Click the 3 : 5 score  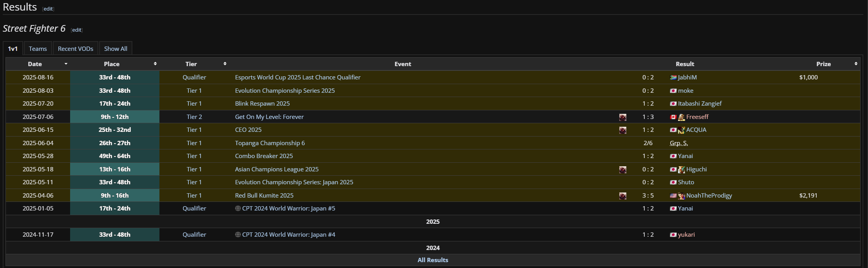coord(648,196)
